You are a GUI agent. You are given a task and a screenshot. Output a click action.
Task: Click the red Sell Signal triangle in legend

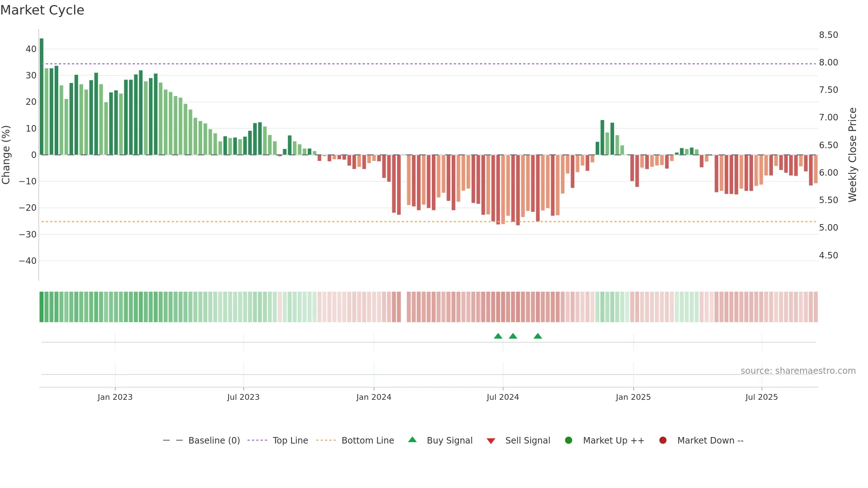coord(491,441)
